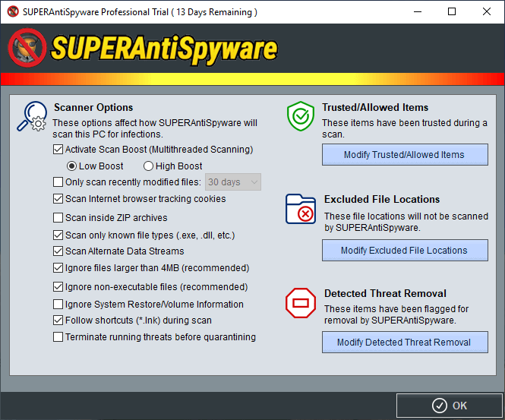
Task: Click Modify Excluded File Locations button
Action: coord(405,251)
